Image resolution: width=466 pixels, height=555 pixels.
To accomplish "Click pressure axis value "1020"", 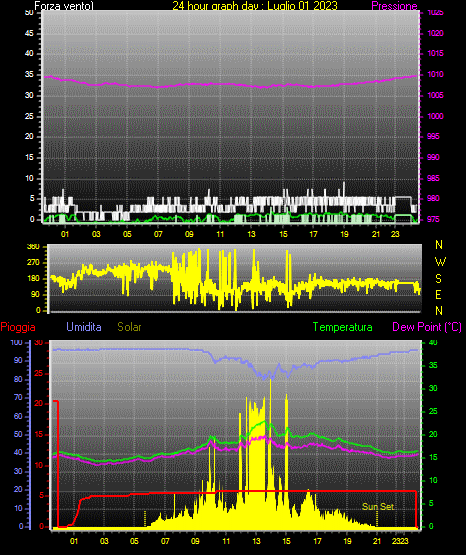I will click(435, 33).
